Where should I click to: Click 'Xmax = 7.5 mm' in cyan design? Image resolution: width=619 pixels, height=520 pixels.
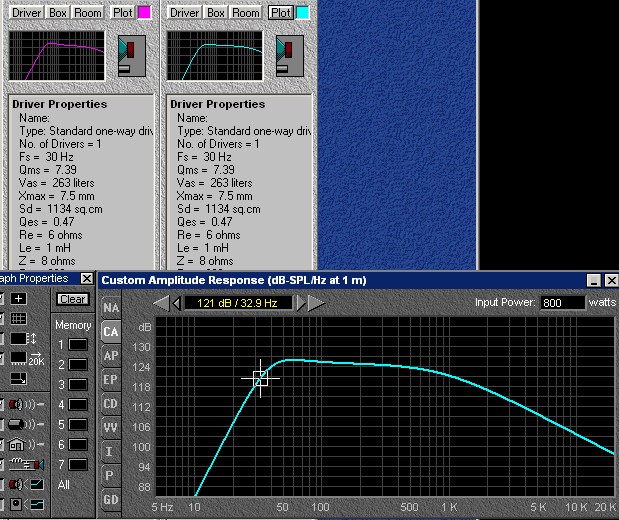point(214,196)
